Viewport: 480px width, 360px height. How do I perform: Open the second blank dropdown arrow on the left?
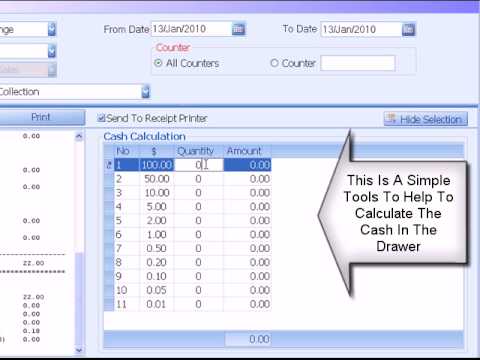coord(52,51)
